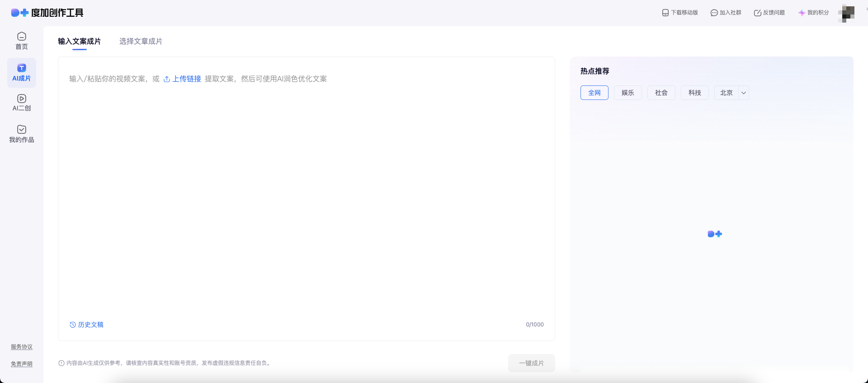868x383 pixels.
Task: Go to 我的作品 in the sidebar
Action: pos(21,130)
